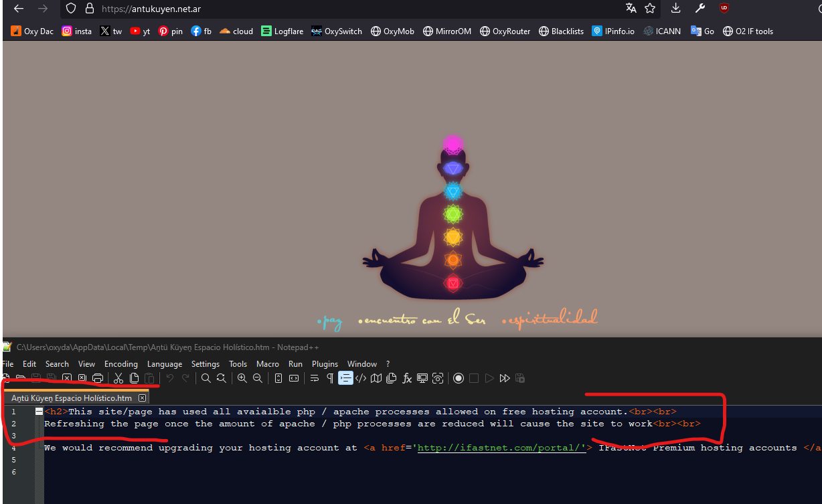
Task: Click the address bar showing antukuyen.net.ar
Action: point(335,9)
